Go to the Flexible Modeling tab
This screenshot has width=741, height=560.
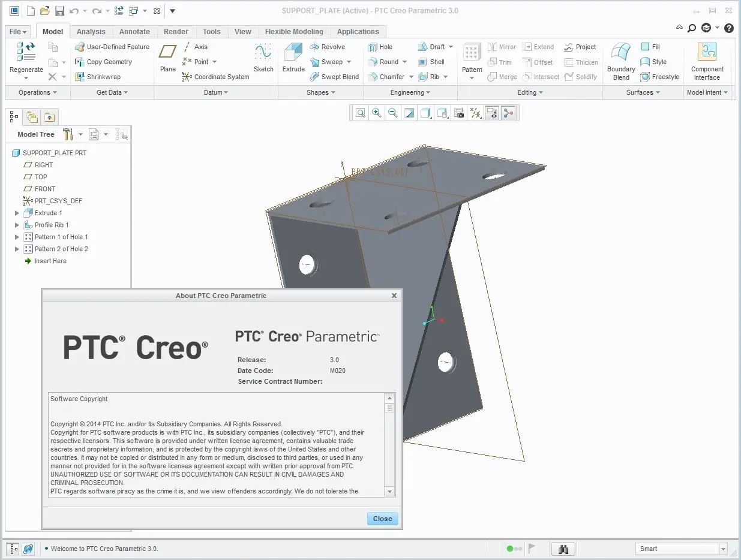coord(294,32)
